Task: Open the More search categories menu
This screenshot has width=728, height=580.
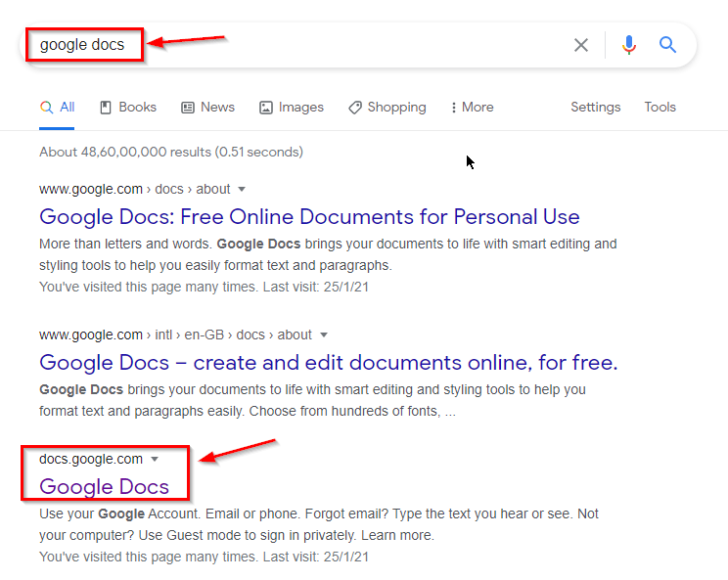Action: (473, 108)
